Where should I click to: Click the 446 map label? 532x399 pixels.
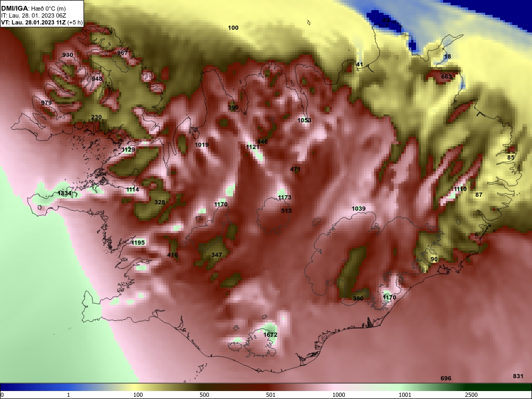point(262,142)
